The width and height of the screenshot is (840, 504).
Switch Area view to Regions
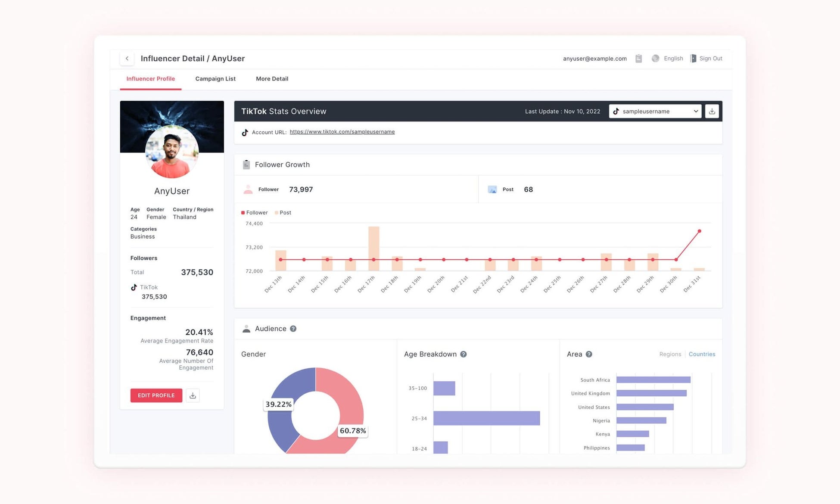coord(670,354)
